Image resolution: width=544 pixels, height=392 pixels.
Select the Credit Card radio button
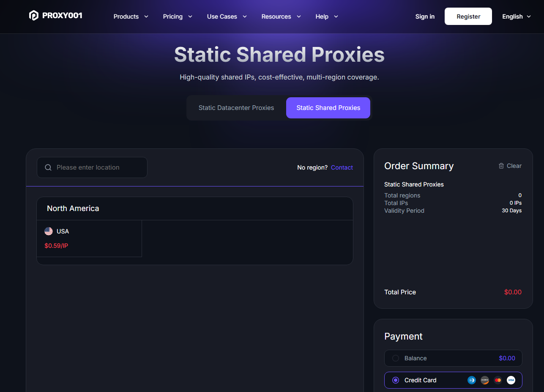pos(396,380)
